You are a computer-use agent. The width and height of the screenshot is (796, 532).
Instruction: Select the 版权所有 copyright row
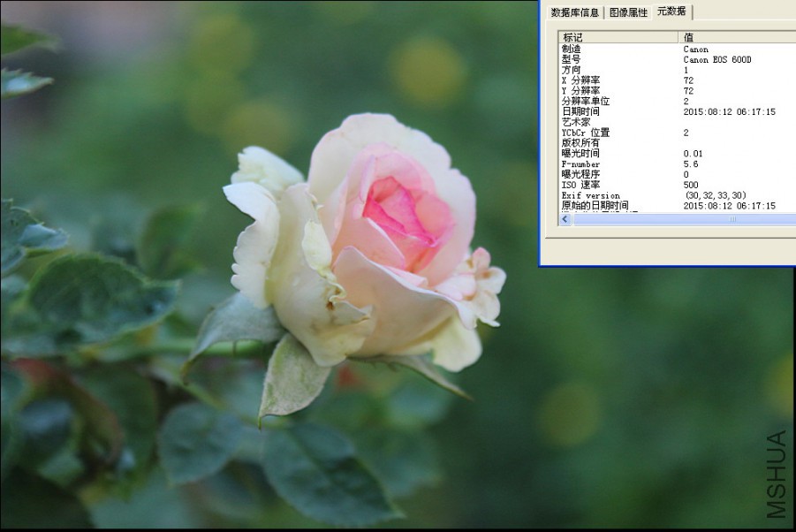[636, 142]
